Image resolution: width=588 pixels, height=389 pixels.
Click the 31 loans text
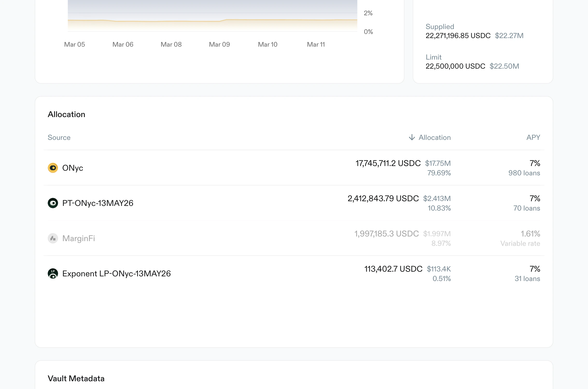[527, 279]
